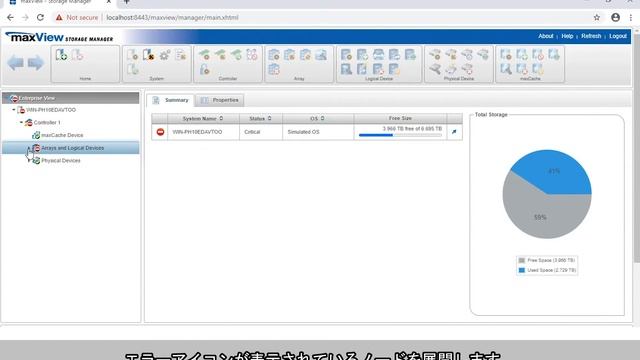Click the red critical status icon in the table row
The image size is (640, 360).
(160, 132)
